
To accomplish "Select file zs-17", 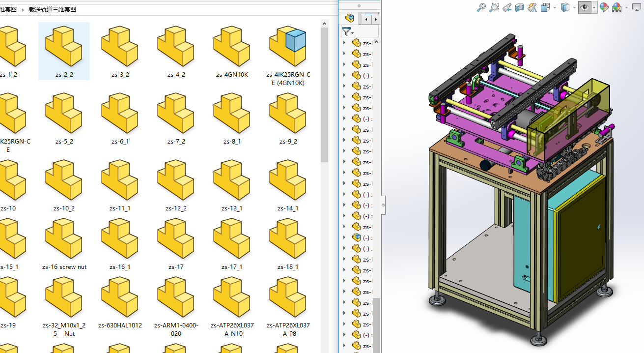I will 176,244.
